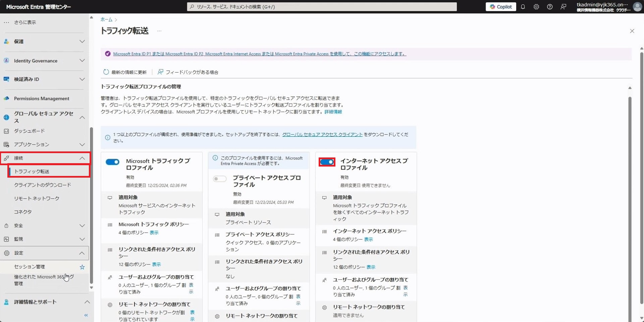Click the scroll-down arrow at the sidebar bottom
644x322 pixels.
91,288
